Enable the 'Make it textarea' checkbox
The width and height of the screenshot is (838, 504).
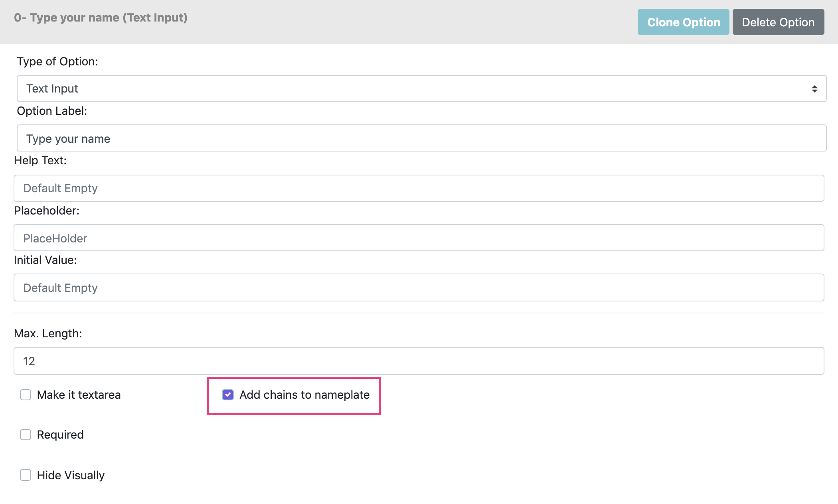(26, 395)
